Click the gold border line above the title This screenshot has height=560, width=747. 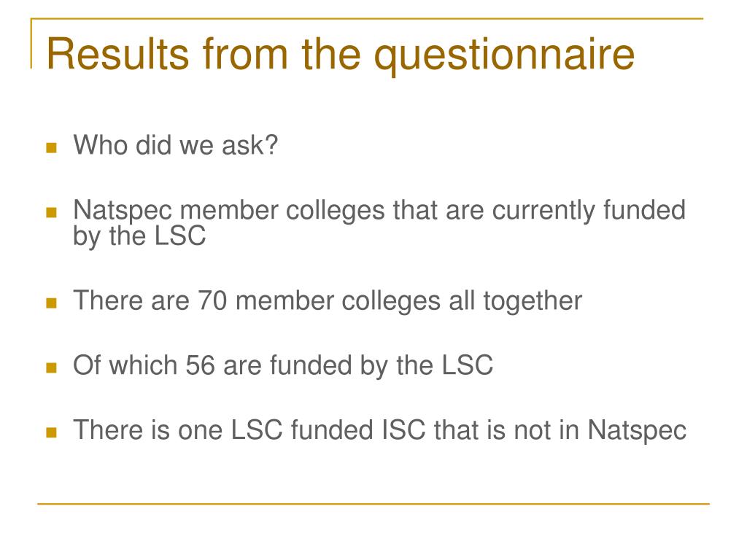pos(367,19)
